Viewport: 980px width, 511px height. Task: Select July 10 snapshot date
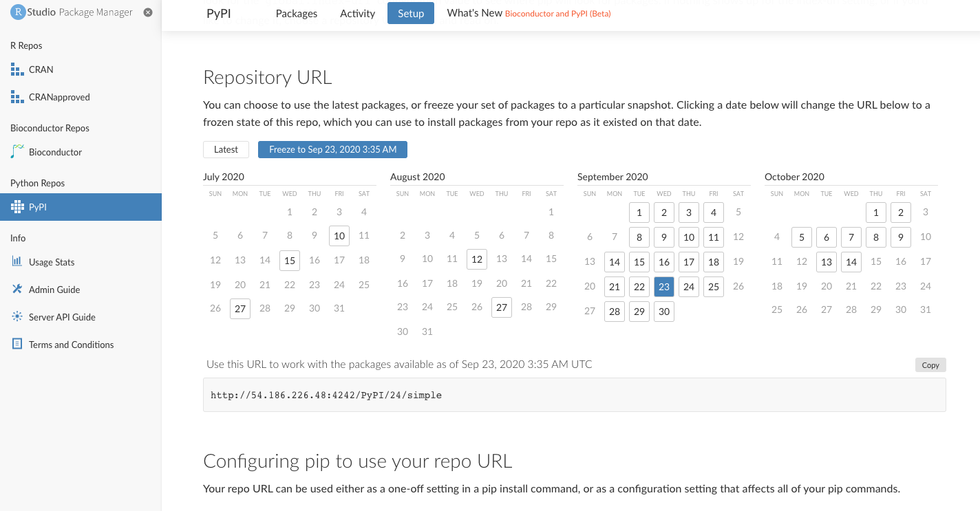339,236
